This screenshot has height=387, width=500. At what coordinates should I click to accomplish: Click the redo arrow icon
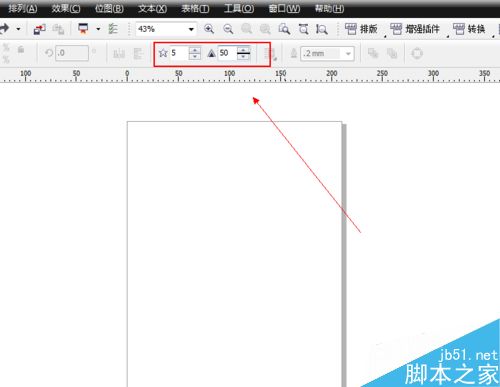pos(5,29)
